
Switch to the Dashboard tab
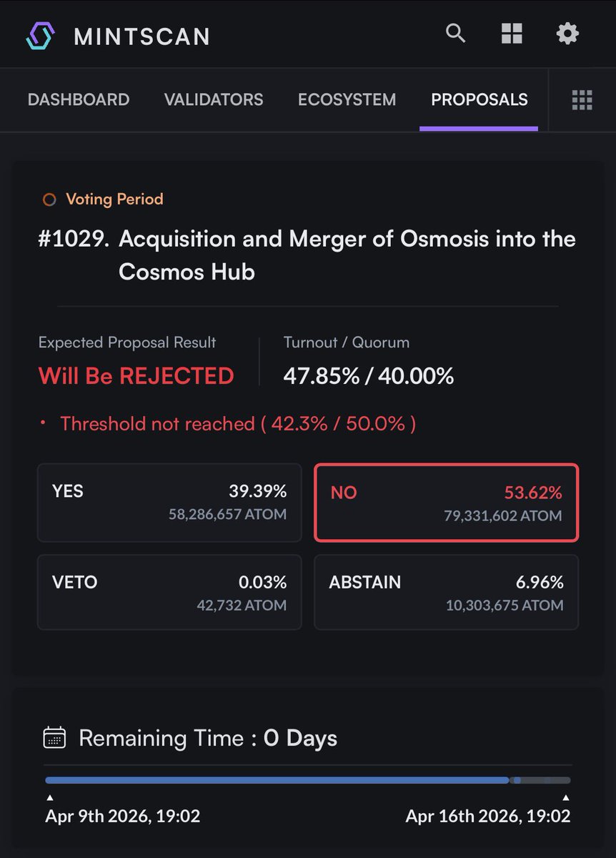point(79,100)
